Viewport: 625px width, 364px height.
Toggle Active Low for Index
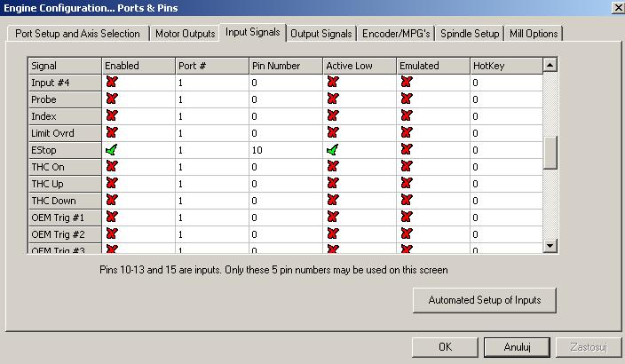click(x=333, y=115)
